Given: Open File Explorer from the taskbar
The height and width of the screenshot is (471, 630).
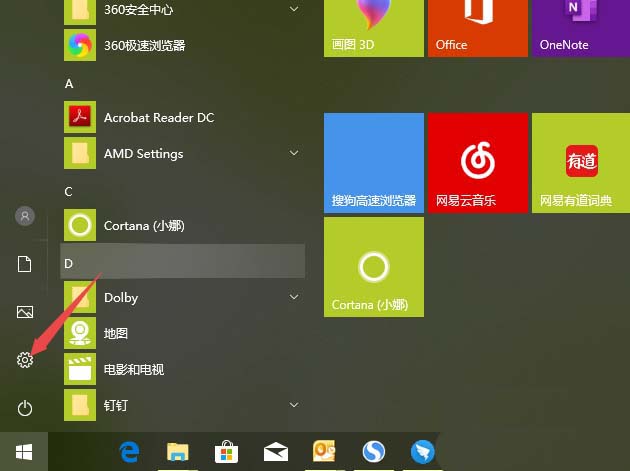Looking at the screenshot, I should [x=178, y=452].
